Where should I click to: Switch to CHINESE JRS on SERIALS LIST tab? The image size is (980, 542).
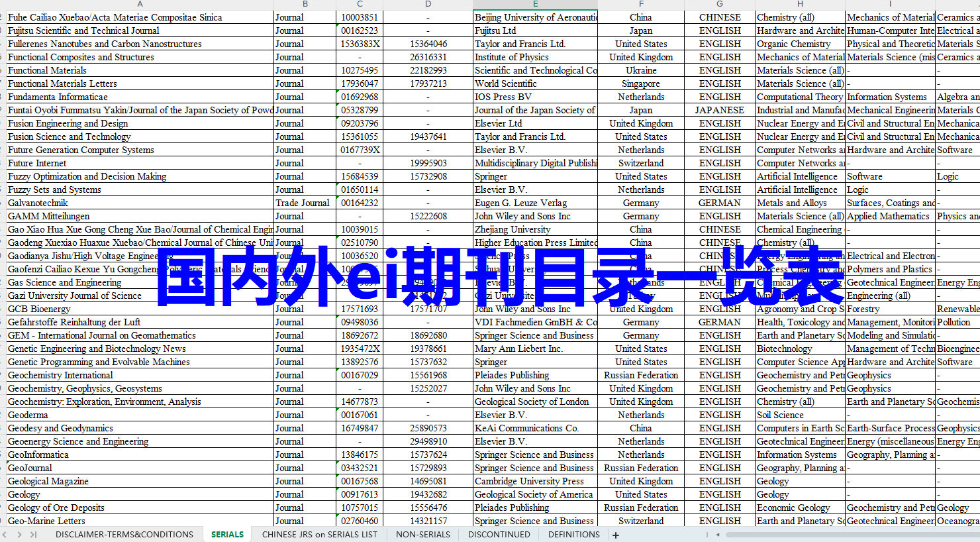coord(320,535)
